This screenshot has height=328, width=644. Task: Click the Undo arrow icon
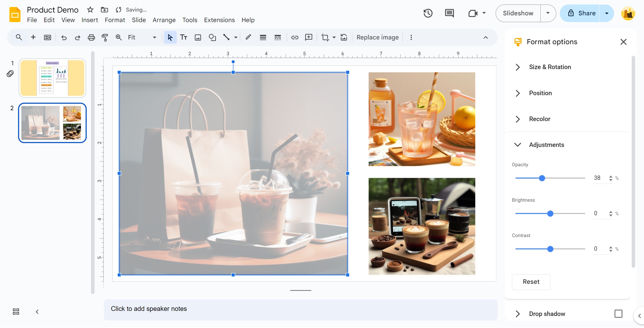[64, 37]
